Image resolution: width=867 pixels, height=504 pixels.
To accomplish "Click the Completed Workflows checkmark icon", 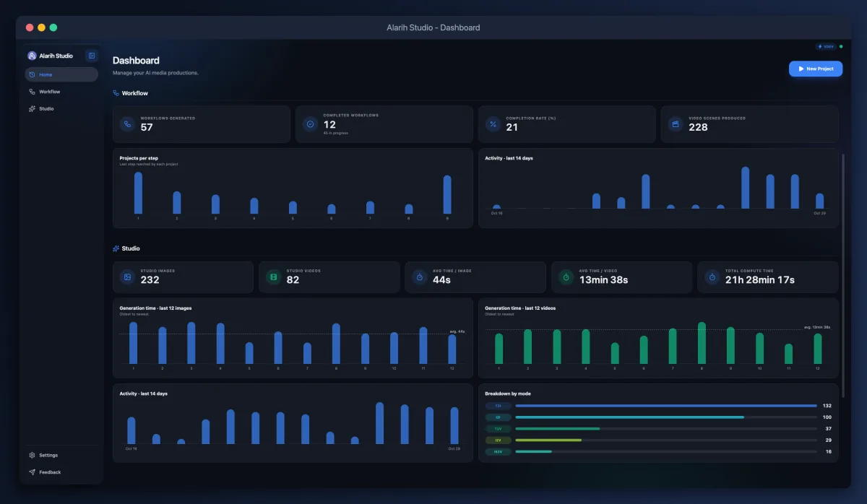I will (x=310, y=123).
